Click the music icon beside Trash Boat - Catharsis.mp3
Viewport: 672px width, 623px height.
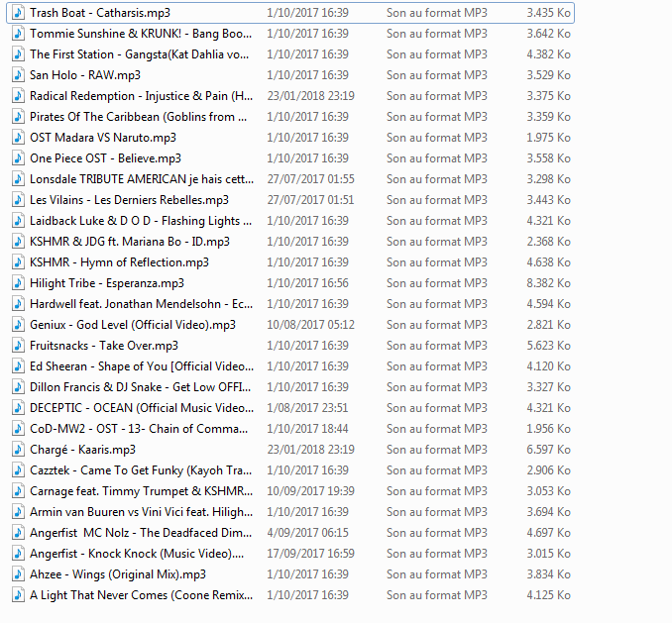tap(18, 13)
